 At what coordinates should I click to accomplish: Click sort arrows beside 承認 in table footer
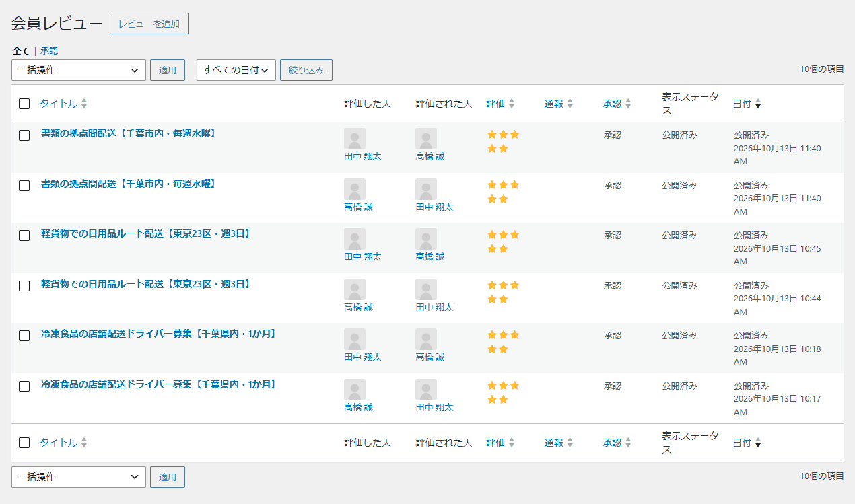[628, 443]
